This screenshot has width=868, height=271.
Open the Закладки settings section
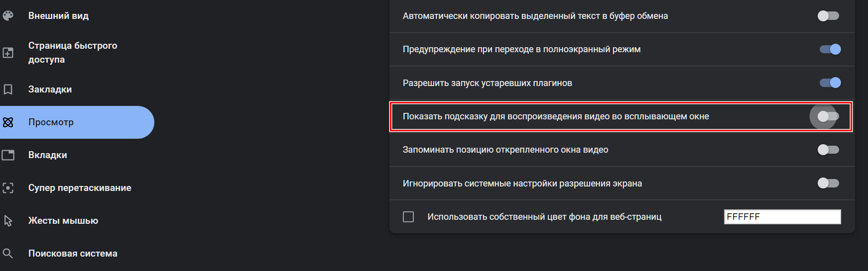[x=50, y=90]
